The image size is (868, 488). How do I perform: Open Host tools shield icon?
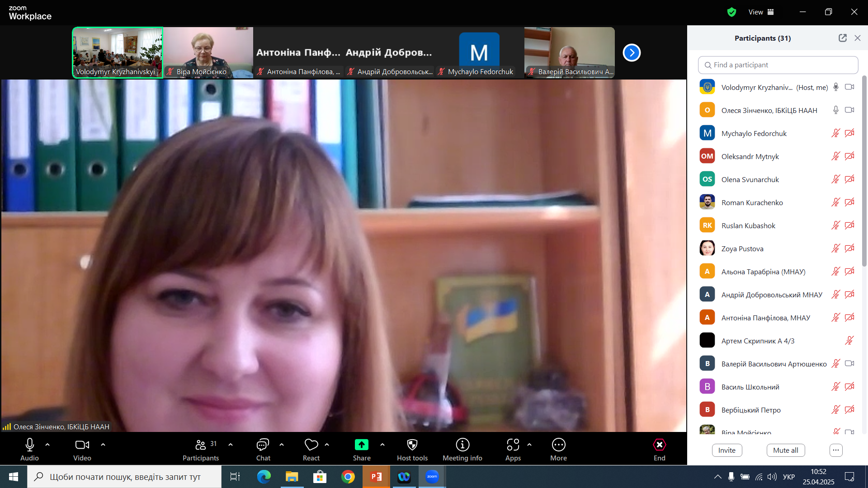coord(412,445)
